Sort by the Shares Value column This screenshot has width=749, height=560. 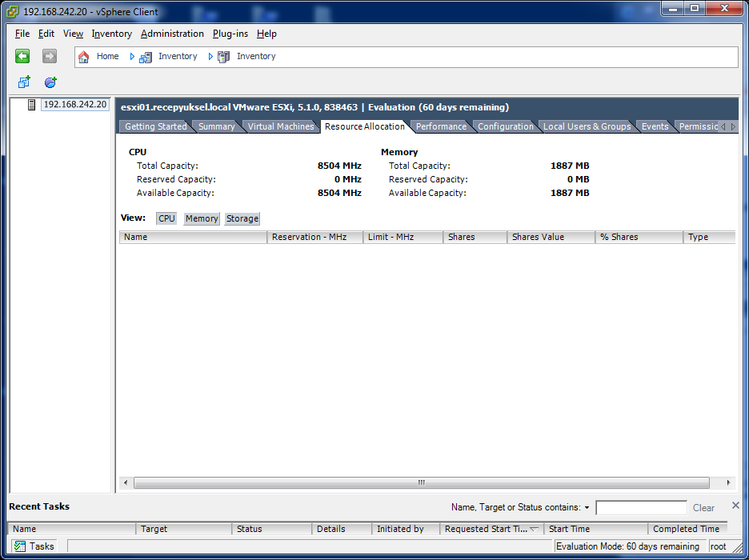tap(551, 238)
